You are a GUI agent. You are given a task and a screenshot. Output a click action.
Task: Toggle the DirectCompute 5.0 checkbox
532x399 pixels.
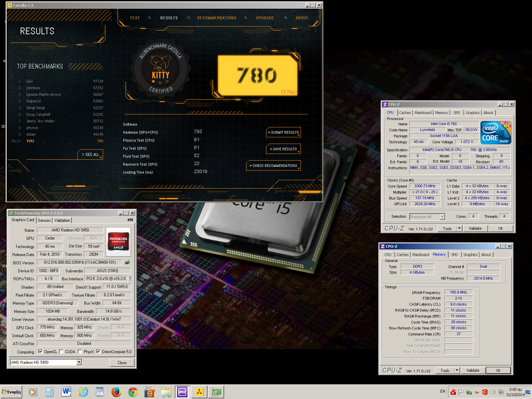coord(98,351)
